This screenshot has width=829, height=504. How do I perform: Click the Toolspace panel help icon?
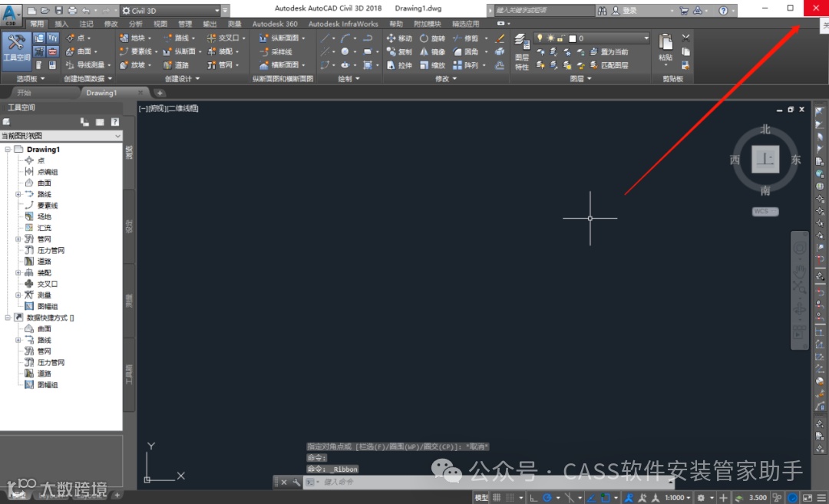pyautogui.click(x=114, y=122)
